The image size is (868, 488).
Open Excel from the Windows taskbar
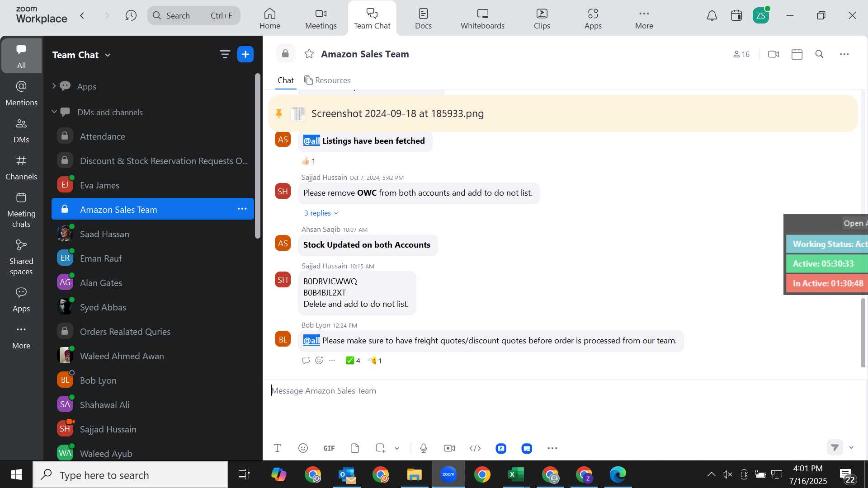516,474
